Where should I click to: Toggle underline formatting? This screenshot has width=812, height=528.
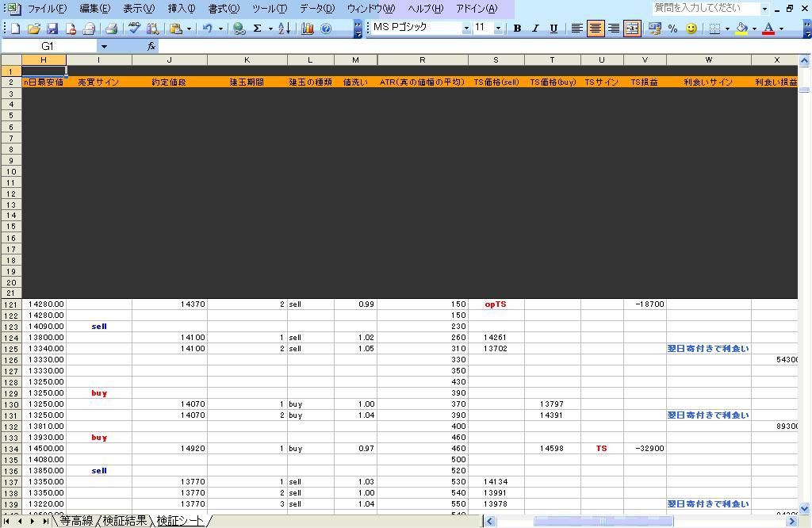tap(553, 29)
